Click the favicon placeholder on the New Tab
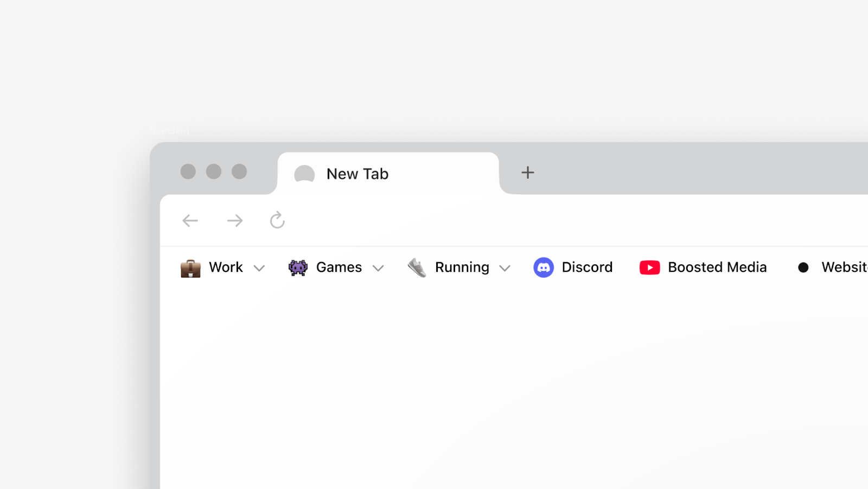The height and width of the screenshot is (489, 868). pos(304,174)
